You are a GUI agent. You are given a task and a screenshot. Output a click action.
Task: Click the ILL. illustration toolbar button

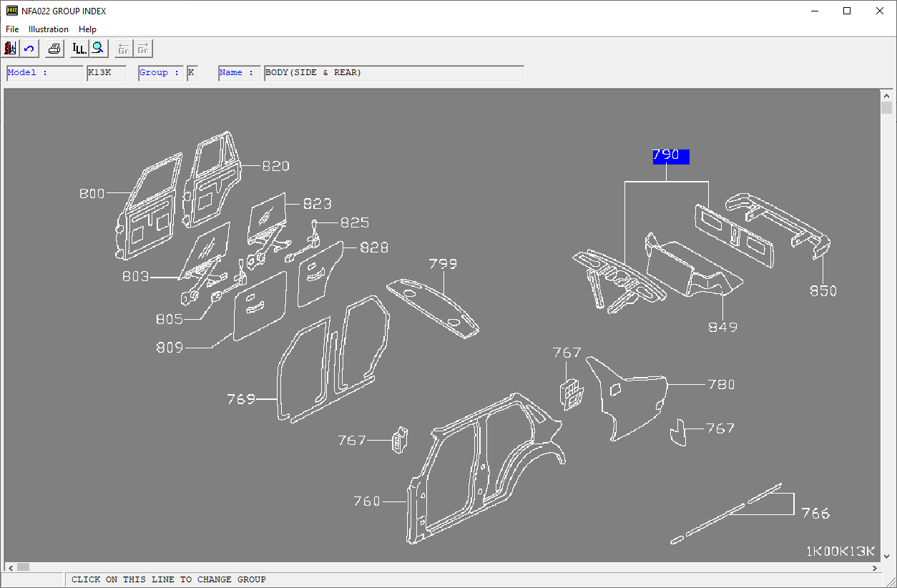(x=79, y=49)
